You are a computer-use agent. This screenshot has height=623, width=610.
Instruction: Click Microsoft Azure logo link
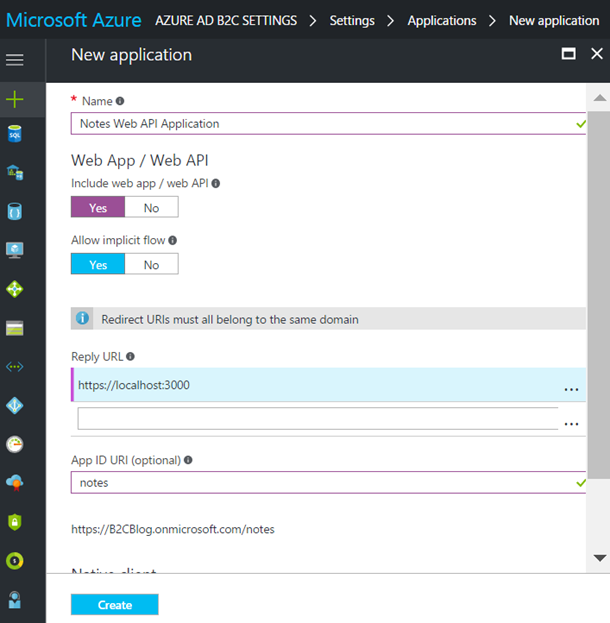(74, 20)
